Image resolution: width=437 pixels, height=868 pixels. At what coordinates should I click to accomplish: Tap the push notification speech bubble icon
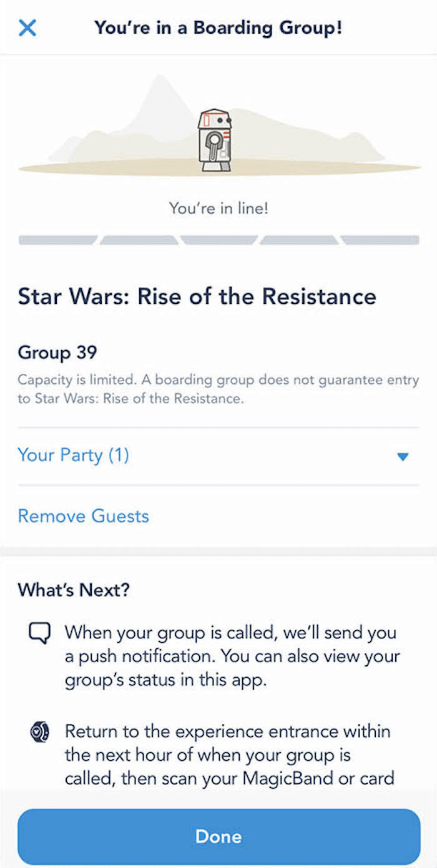click(39, 634)
